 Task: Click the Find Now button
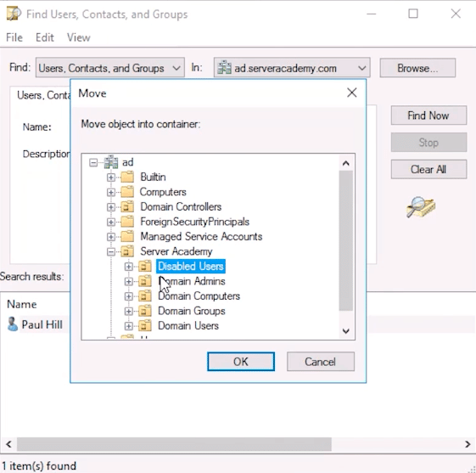(428, 115)
